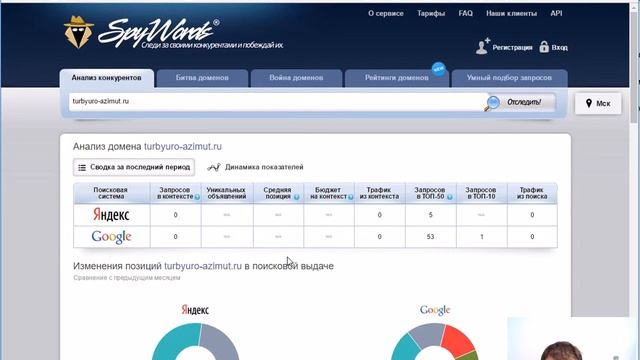Click turbyuro-azimut.ru link in positions heading
This screenshot has height=360, width=640.
pos(203,266)
